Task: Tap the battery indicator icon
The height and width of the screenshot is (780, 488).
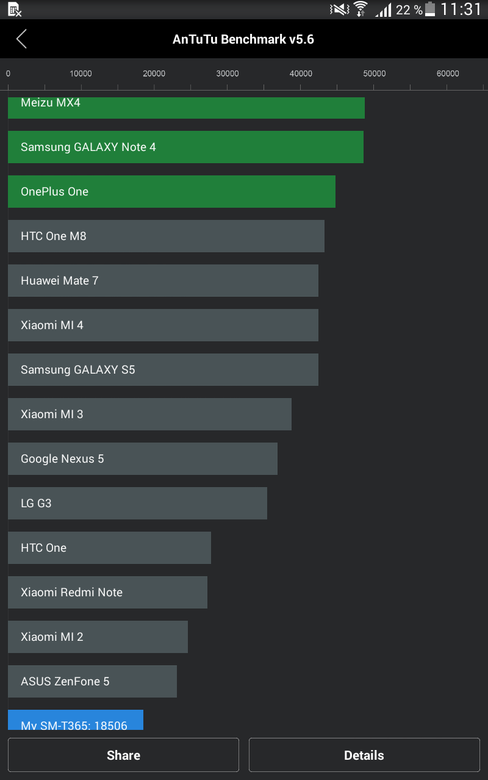Action: (x=429, y=9)
